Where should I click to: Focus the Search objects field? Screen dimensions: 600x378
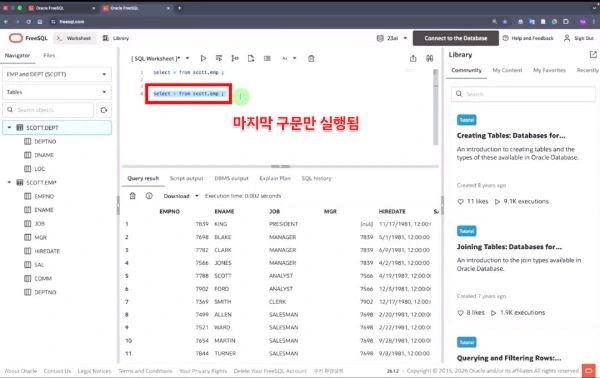pyautogui.click(x=49, y=110)
